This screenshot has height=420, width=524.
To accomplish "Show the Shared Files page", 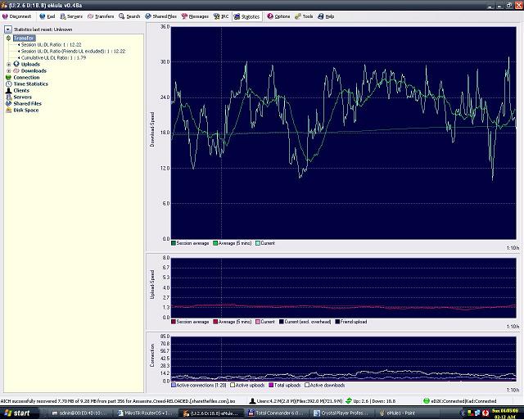I will 161,16.
